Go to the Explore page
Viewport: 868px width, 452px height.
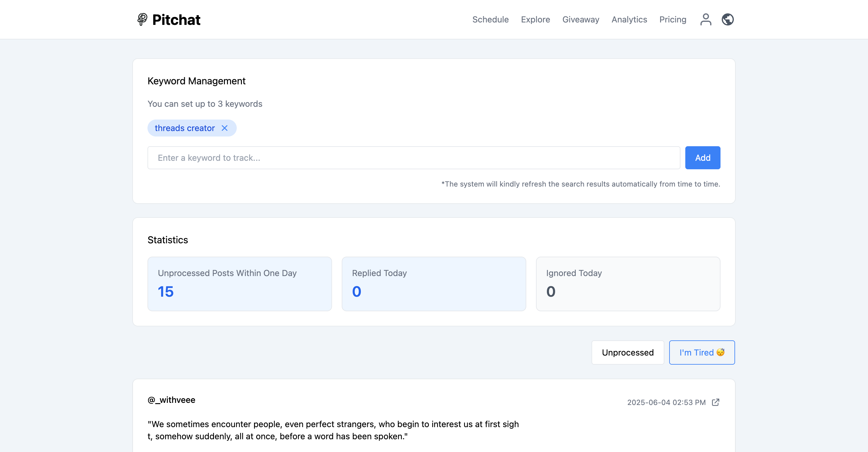535,19
